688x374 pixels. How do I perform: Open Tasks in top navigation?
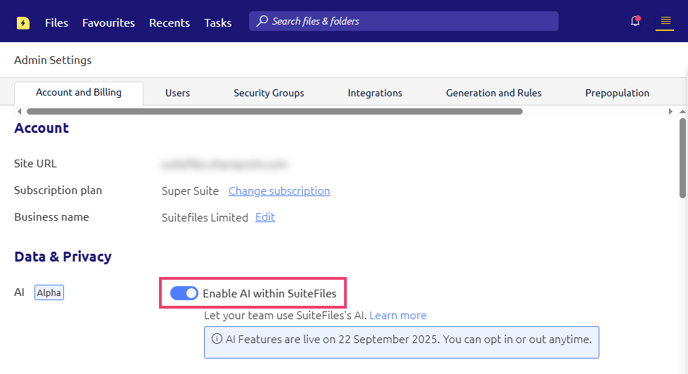(218, 23)
